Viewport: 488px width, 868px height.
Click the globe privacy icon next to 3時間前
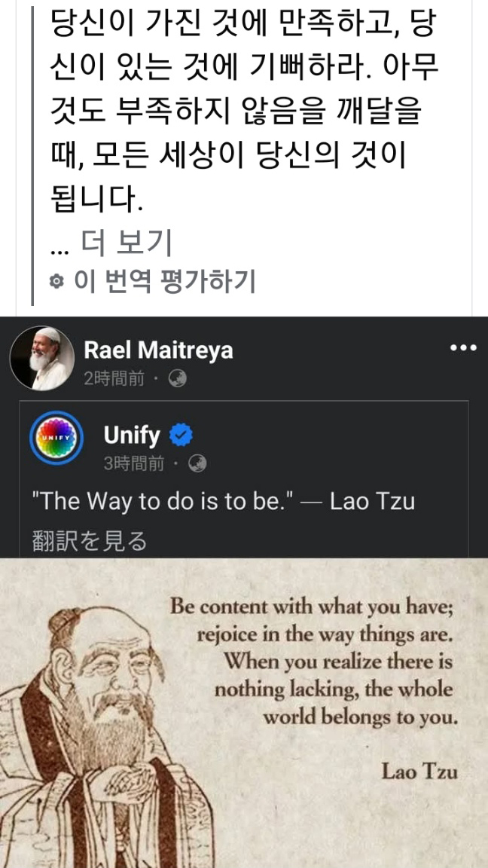(x=197, y=463)
